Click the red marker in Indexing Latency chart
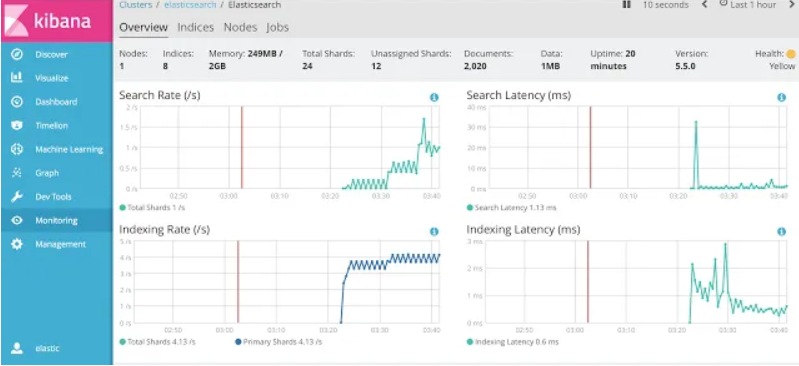 point(588,282)
